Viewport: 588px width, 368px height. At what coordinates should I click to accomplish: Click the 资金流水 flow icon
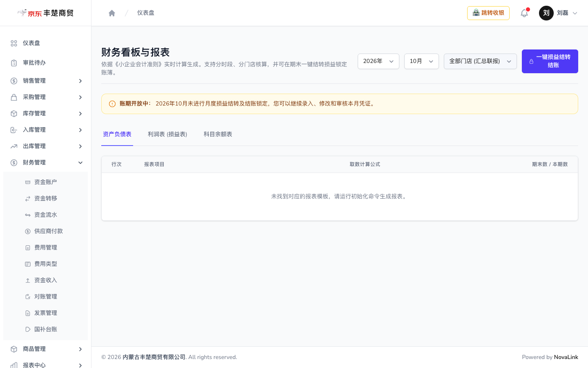28,215
